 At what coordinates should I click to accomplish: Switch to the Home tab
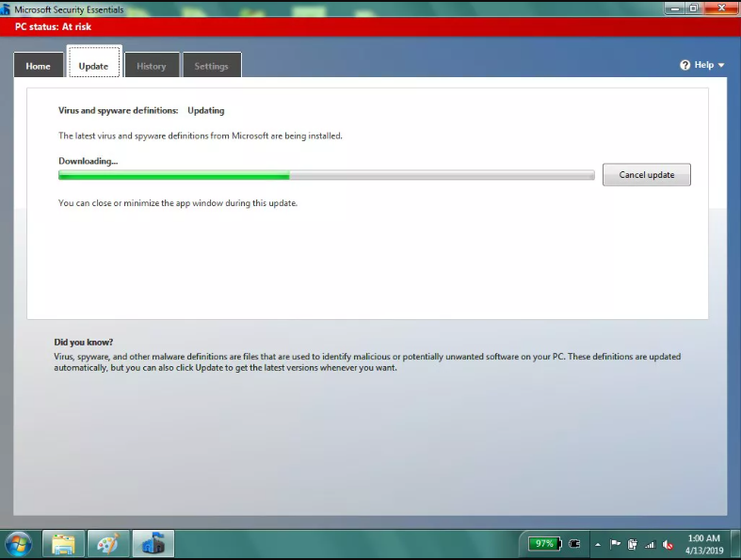click(39, 65)
